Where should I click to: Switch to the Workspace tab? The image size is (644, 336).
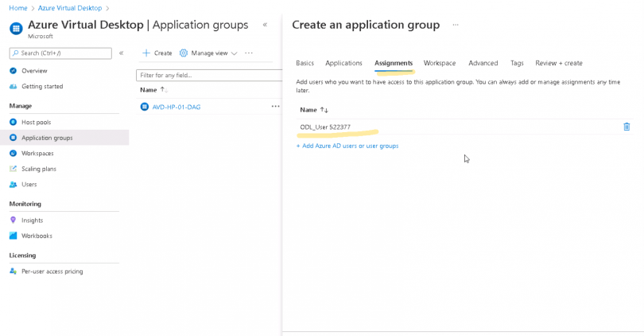[x=440, y=63]
